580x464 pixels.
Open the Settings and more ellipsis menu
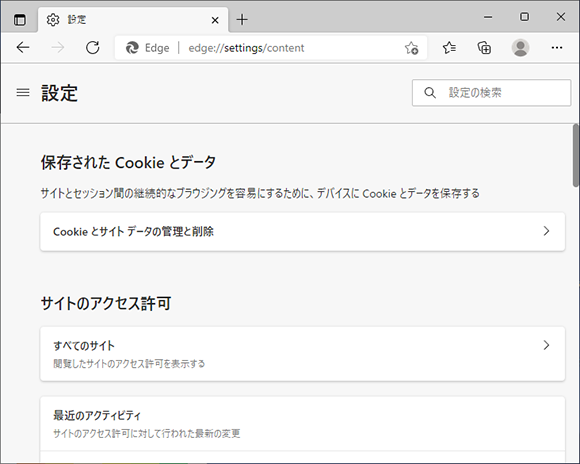point(557,47)
